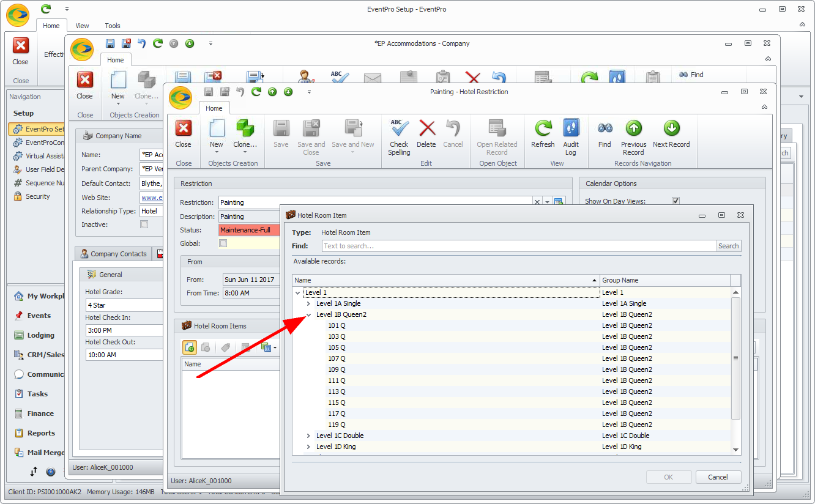Click the Search button in Hotel Room Item

click(729, 246)
